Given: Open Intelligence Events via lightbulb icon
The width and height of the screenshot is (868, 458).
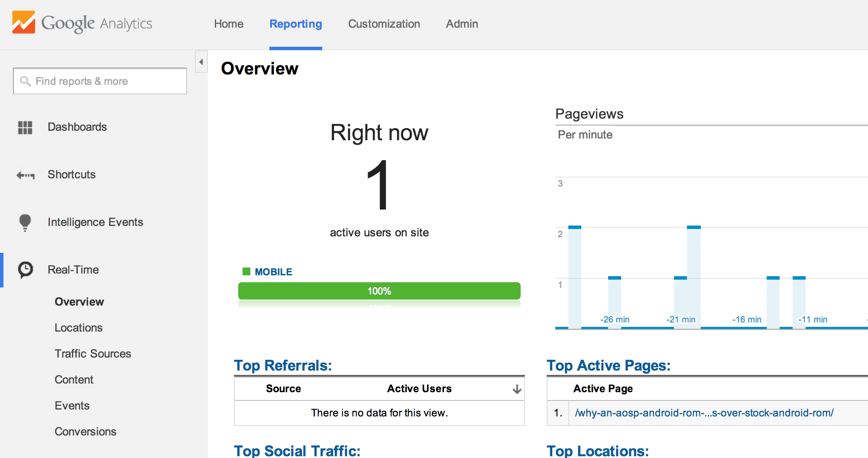Looking at the screenshot, I should (x=25, y=222).
